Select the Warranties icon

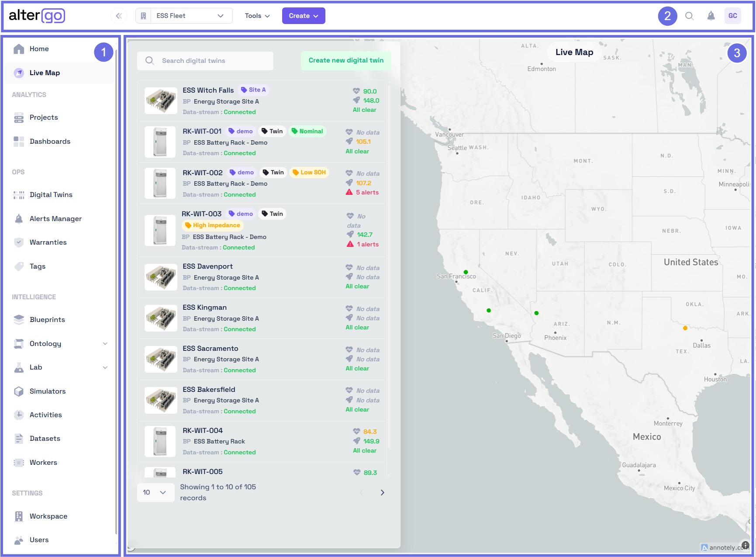click(x=18, y=242)
